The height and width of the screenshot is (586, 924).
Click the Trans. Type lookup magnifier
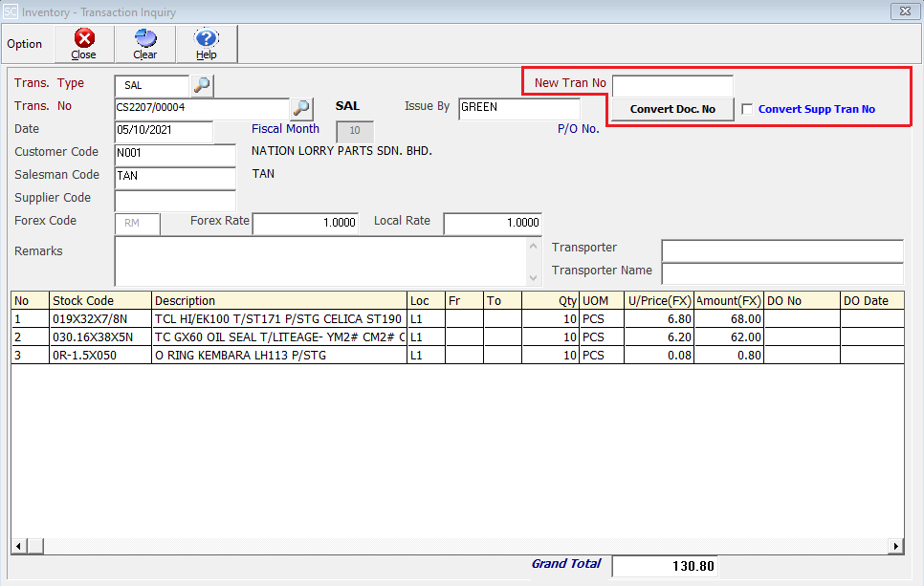click(x=202, y=85)
